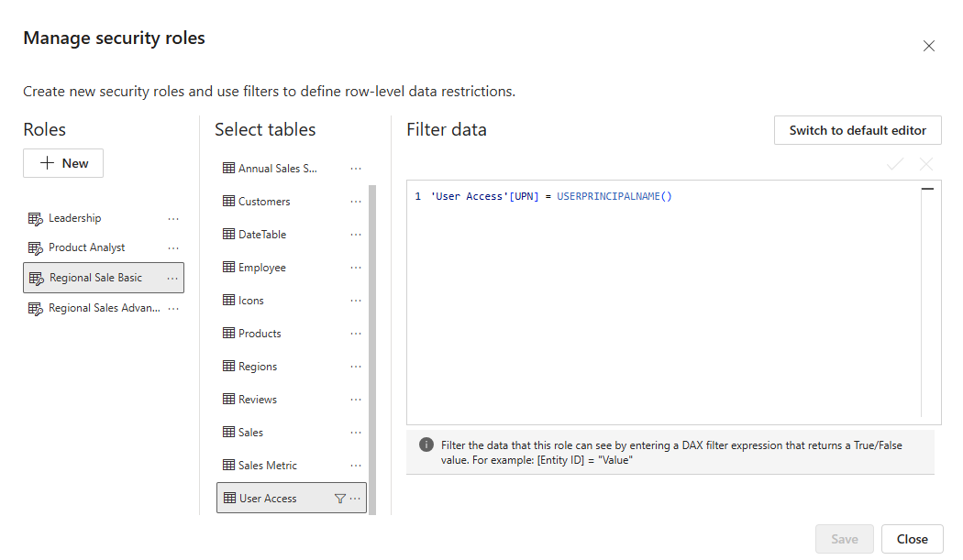The image size is (963, 560).
Task: Click the tables list vertical scrollbar
Action: pyautogui.click(x=372, y=349)
